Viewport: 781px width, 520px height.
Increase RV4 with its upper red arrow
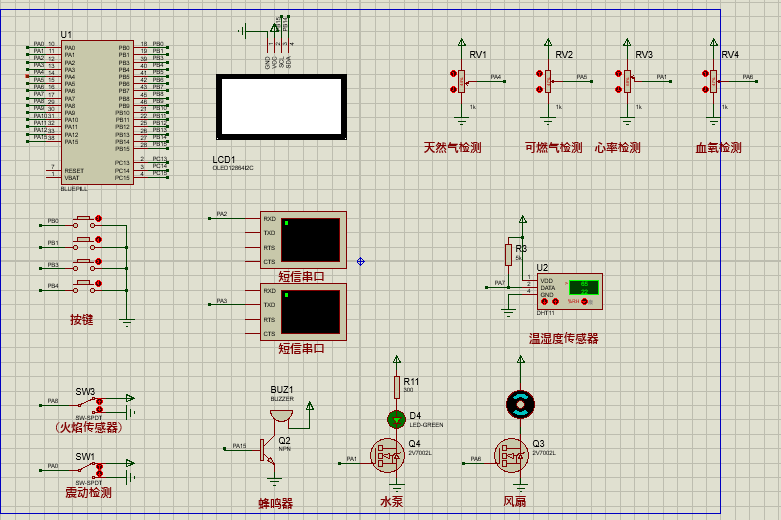[705, 74]
